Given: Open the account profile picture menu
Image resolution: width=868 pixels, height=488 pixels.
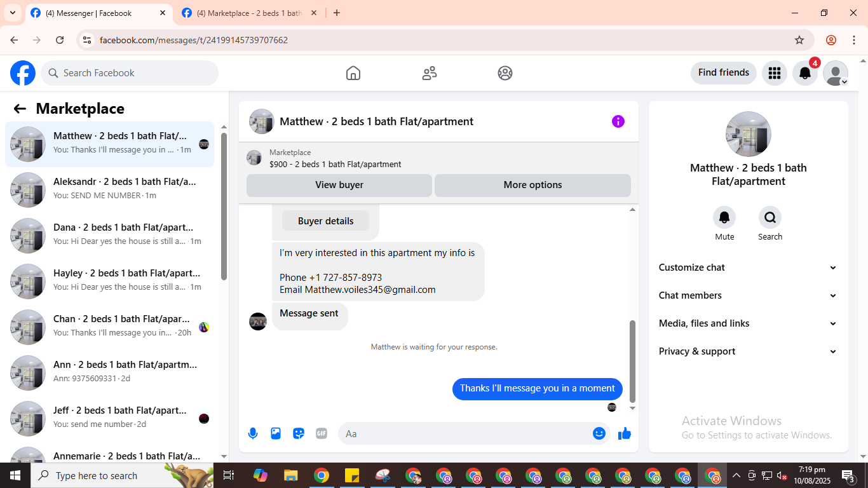Looking at the screenshot, I should pyautogui.click(x=836, y=73).
